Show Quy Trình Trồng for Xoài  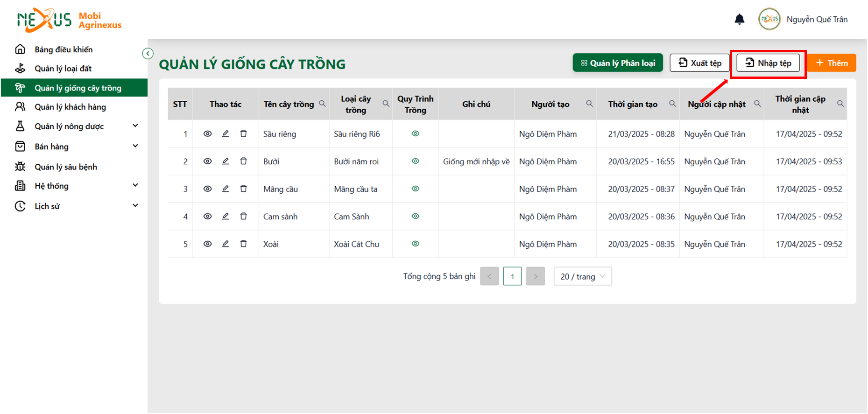coord(416,244)
